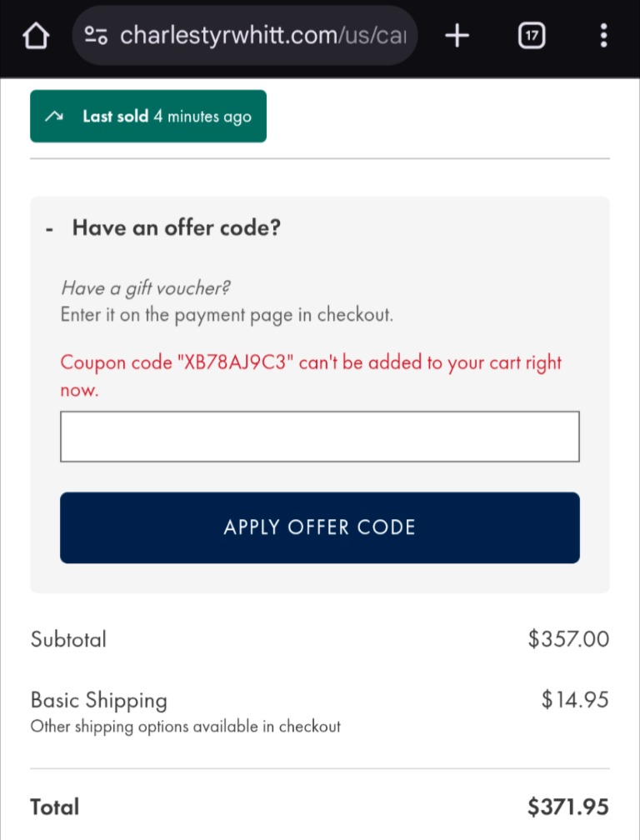640x840 pixels.
Task: Open the tab switcher showing 17 tabs
Action: (531, 36)
